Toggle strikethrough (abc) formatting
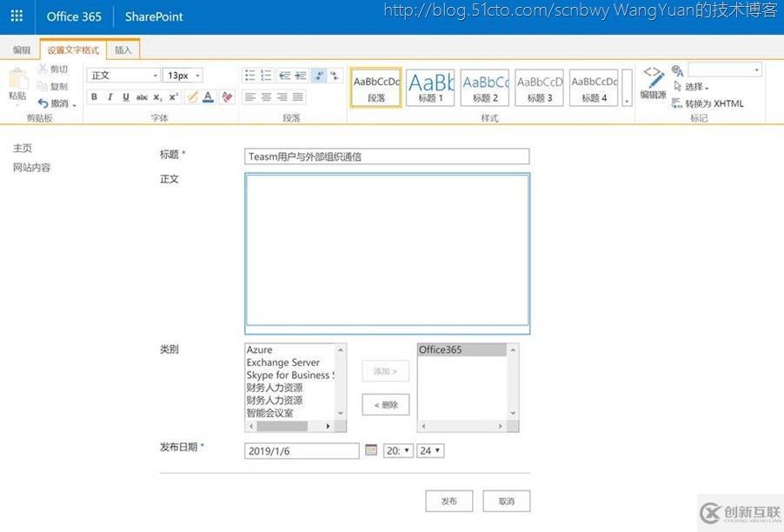 click(142, 97)
